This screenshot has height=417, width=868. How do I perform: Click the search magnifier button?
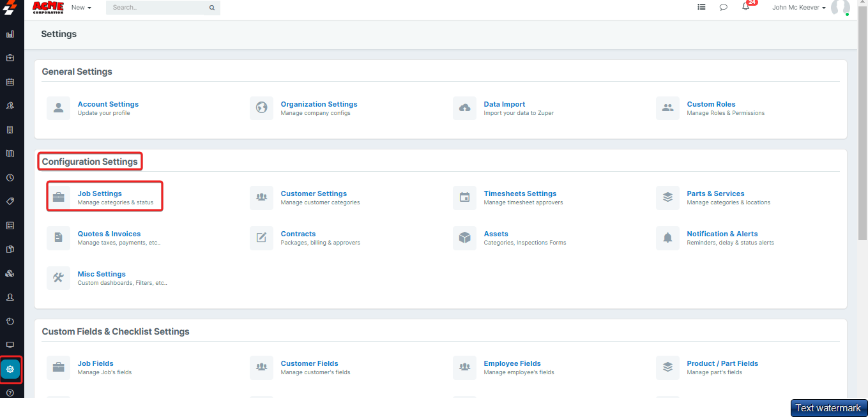tap(212, 8)
